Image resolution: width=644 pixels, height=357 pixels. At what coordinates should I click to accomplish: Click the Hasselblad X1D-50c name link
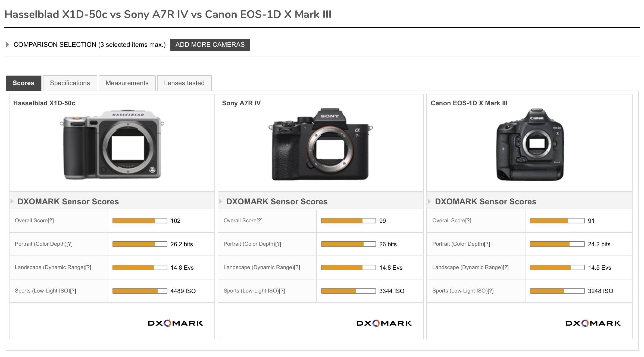click(x=44, y=103)
